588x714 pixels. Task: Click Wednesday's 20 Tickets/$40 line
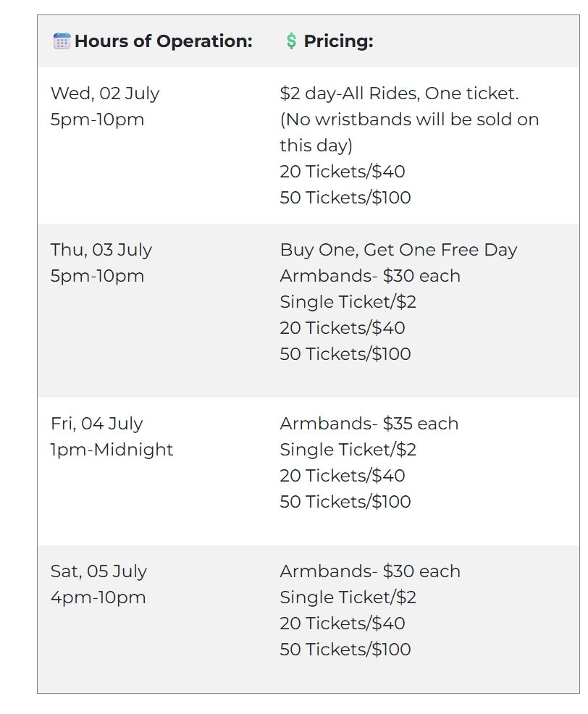[343, 172]
